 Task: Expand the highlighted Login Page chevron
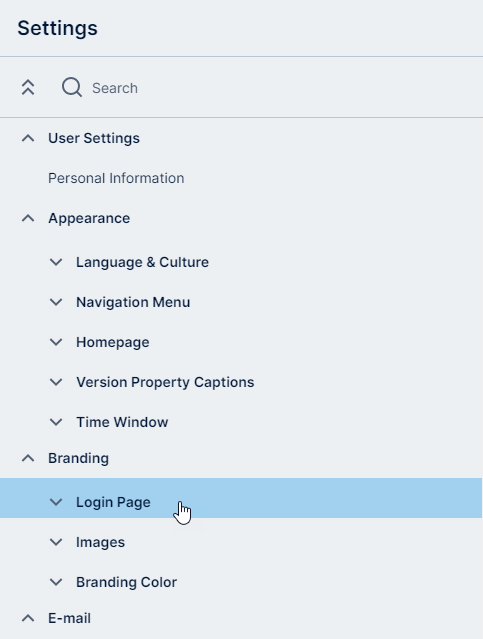56,502
